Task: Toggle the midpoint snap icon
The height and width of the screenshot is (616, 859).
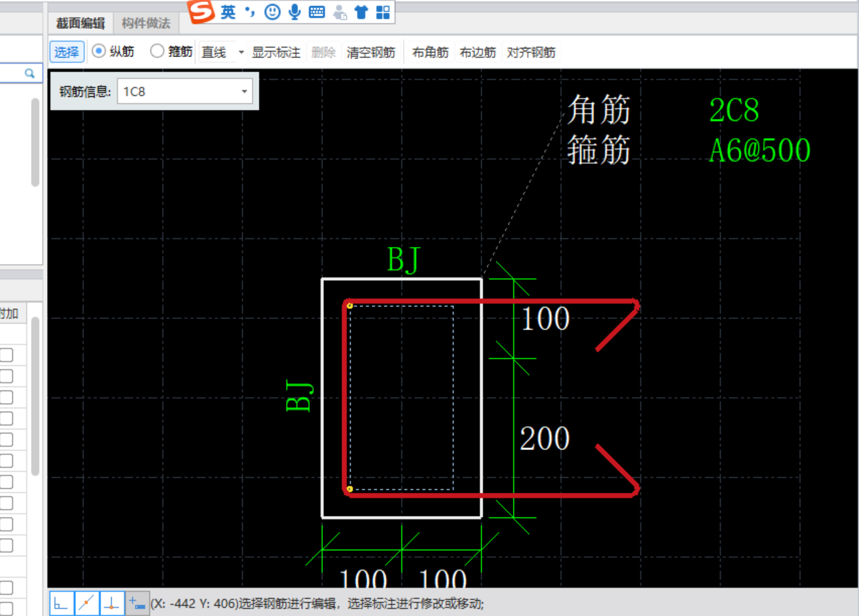Action: point(87,603)
